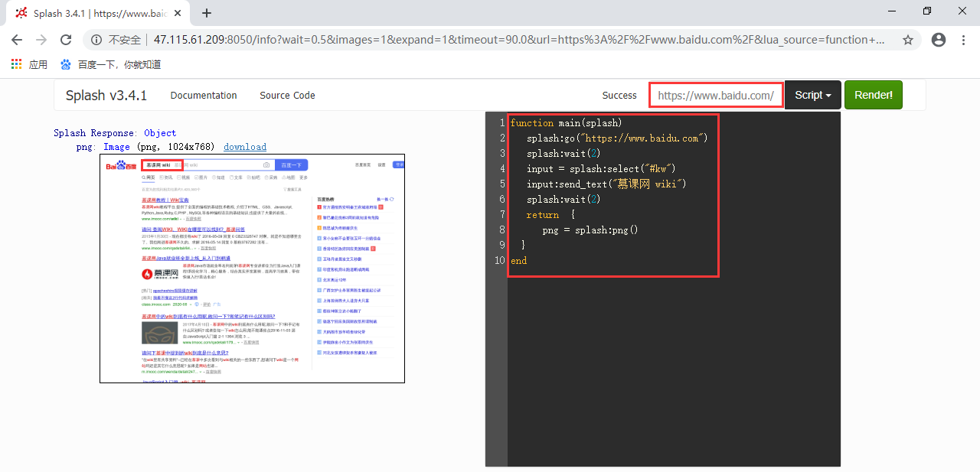Open the Baidu bookmark in the bookmarks bar
The height and width of the screenshot is (472, 980).
[x=110, y=65]
